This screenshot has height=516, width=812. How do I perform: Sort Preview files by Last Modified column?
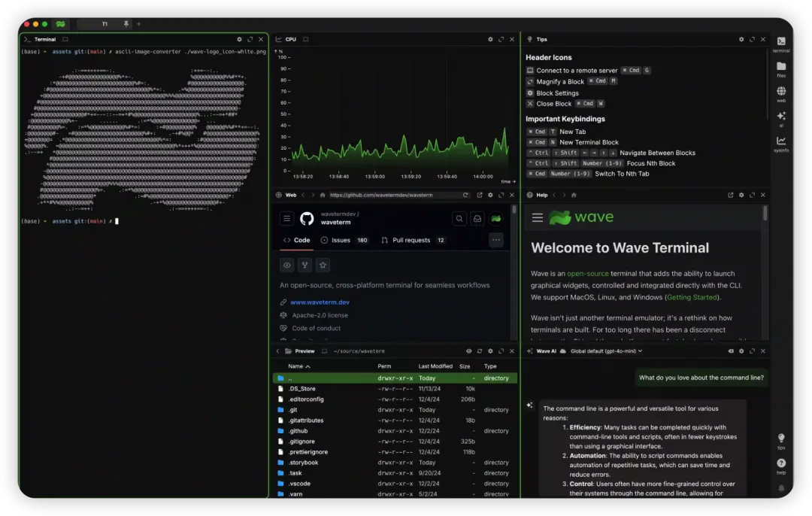click(435, 366)
